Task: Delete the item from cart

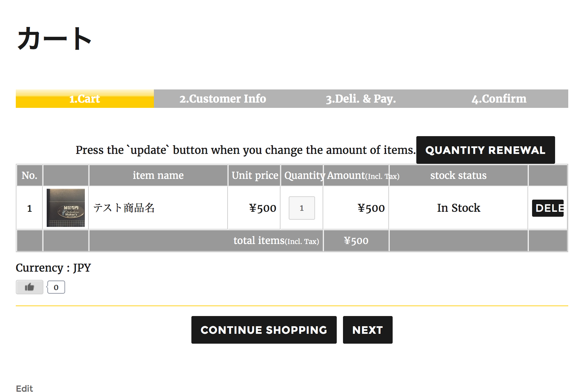Action: [548, 208]
